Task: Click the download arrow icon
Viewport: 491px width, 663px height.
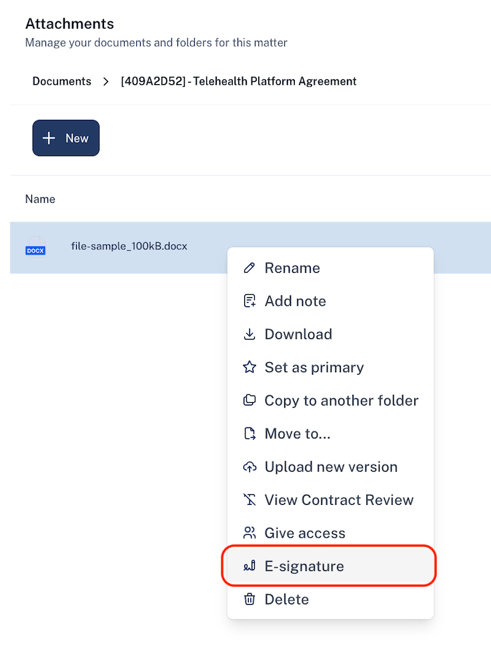Action: pos(249,334)
